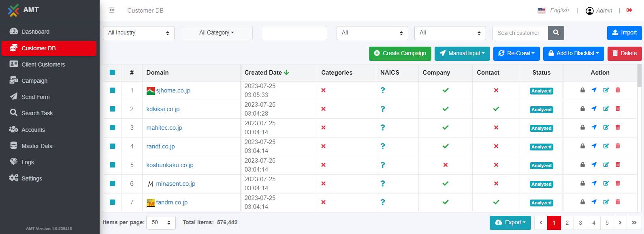The width and height of the screenshot is (644, 234).
Task: Click edit icon for sjhome.co.jp row
Action: (606, 90)
